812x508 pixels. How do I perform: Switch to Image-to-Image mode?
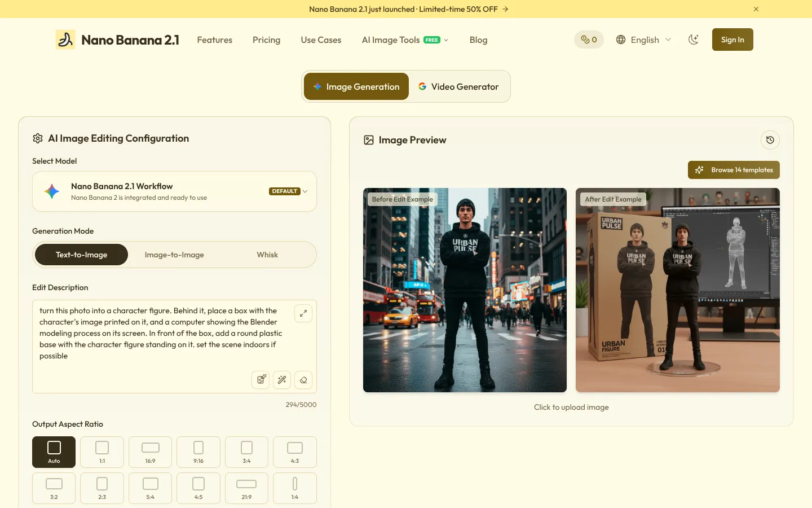[x=174, y=255]
